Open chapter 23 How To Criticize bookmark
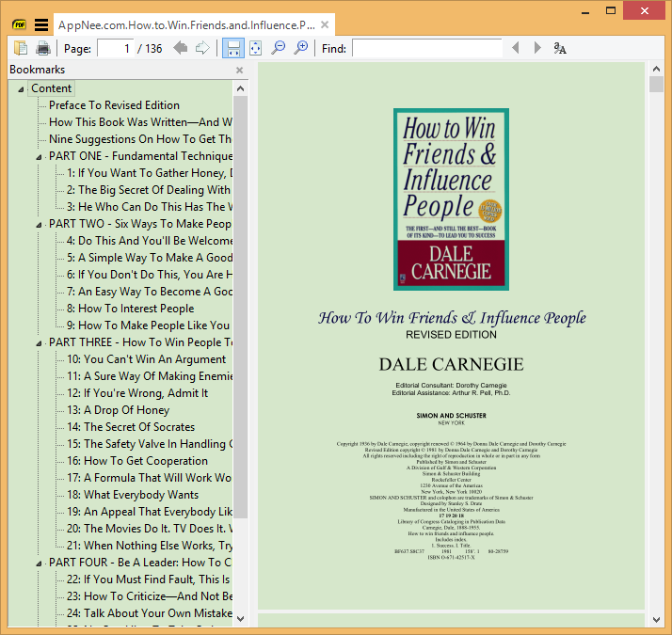The height and width of the screenshot is (635, 672). click(x=149, y=596)
